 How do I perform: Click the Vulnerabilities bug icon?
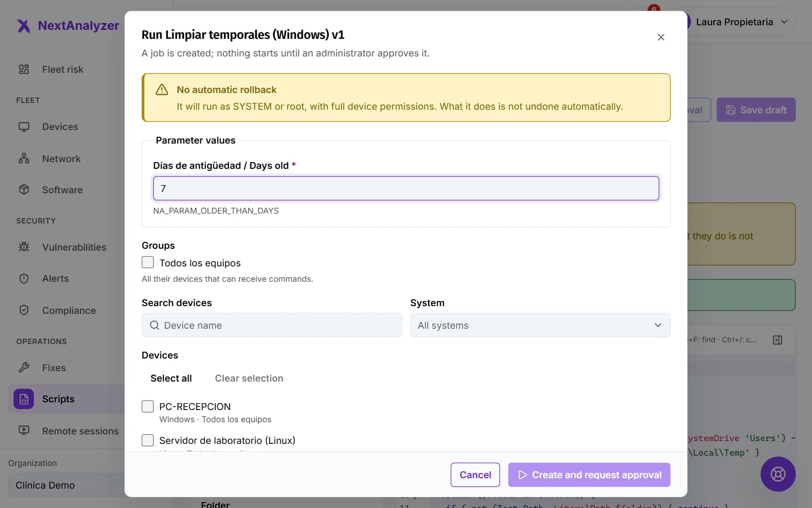click(24, 247)
